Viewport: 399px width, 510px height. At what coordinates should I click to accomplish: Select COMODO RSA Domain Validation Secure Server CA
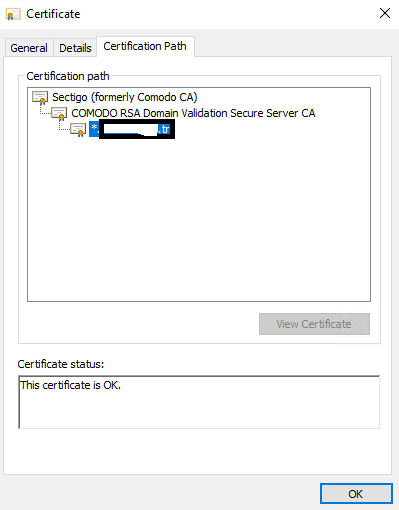pyautogui.click(x=193, y=113)
